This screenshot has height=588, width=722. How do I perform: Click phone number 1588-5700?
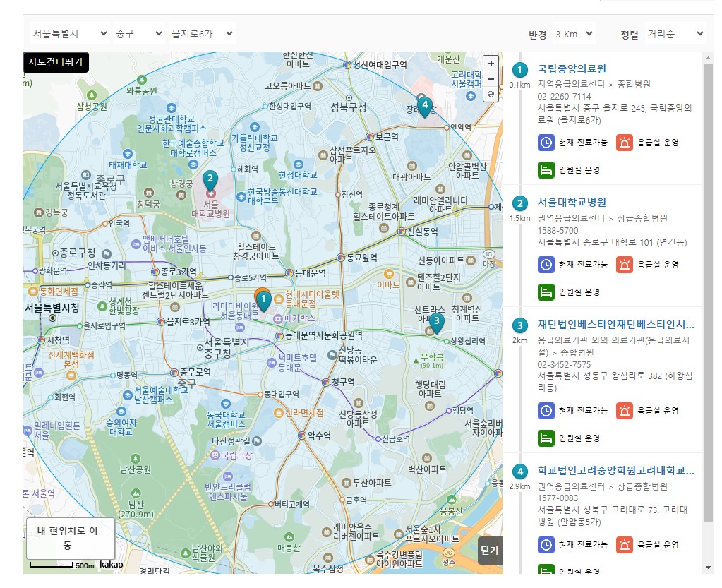point(558,230)
